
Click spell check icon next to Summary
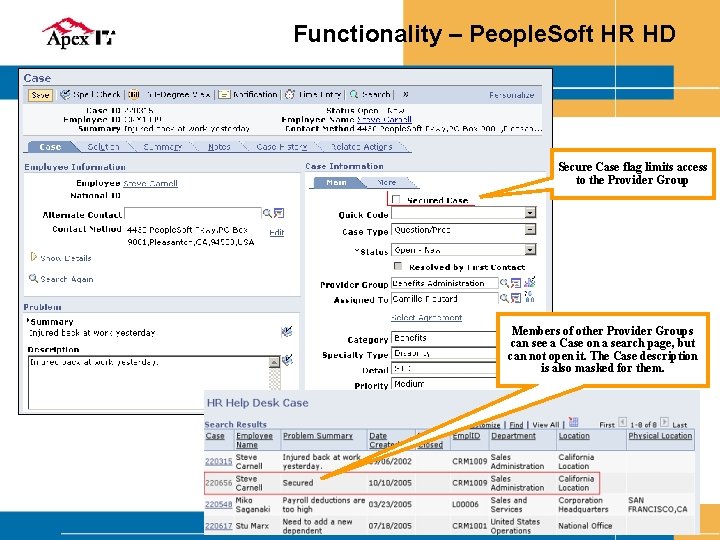pos(287,331)
